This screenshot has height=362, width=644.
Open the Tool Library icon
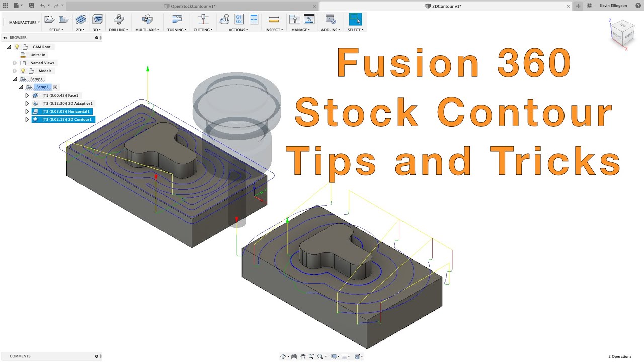pos(295,20)
